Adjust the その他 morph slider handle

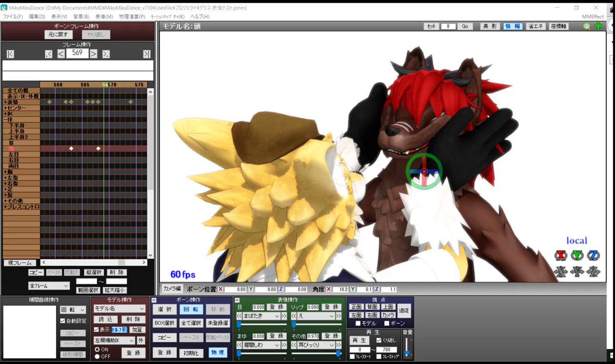338,353
